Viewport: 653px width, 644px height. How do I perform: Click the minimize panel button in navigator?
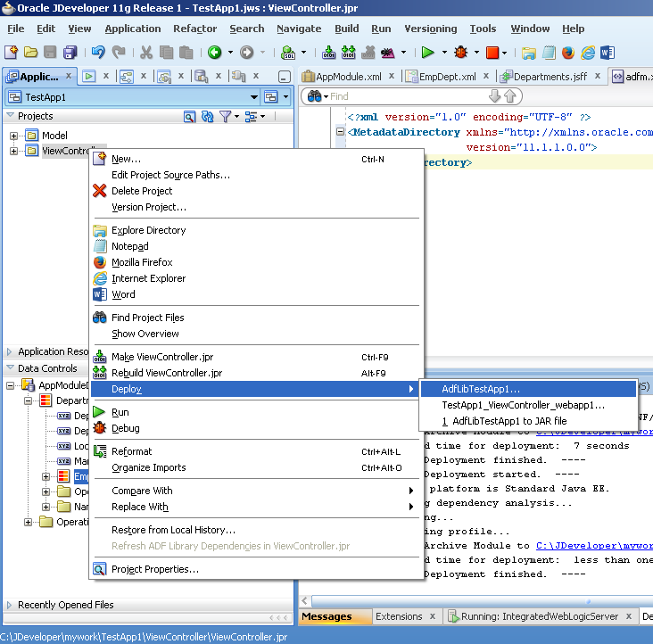(284, 77)
